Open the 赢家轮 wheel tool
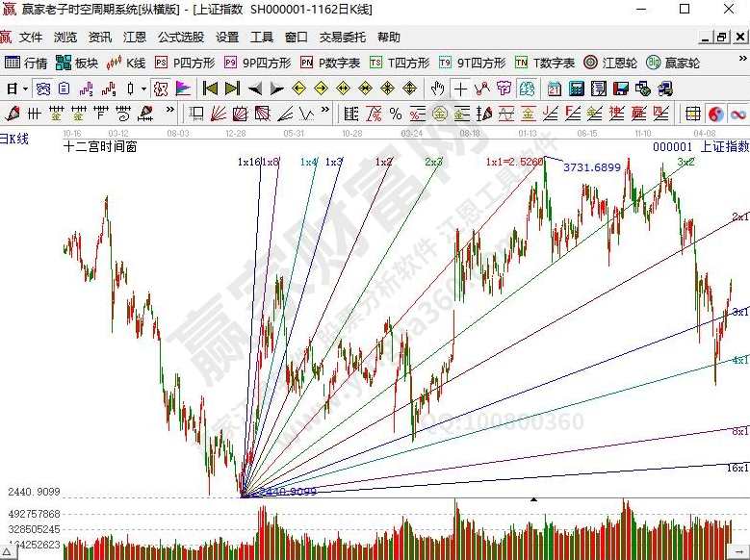This screenshot has height=560, width=750. click(x=673, y=63)
